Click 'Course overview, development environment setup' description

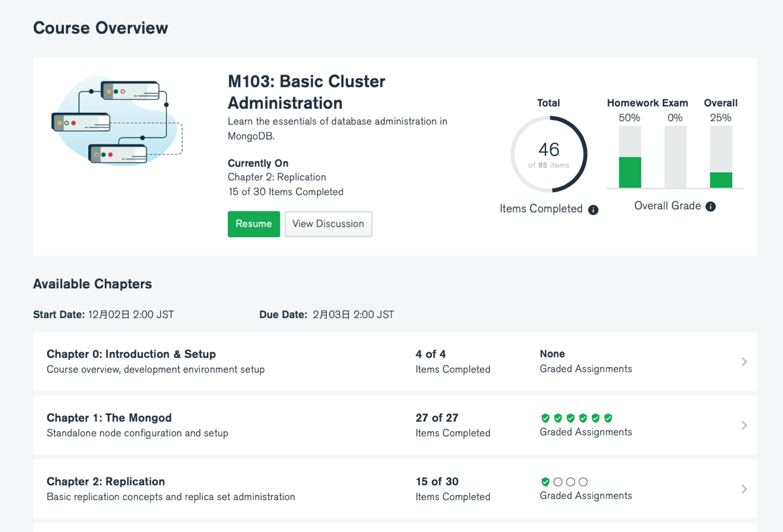point(156,370)
